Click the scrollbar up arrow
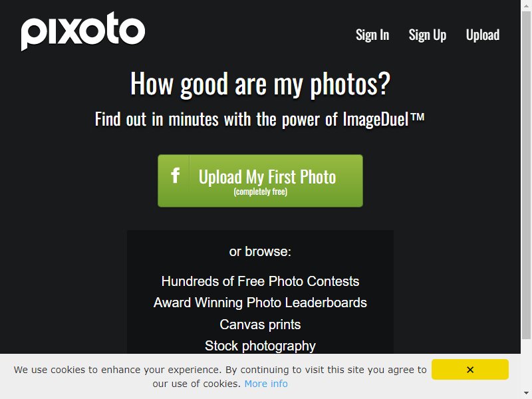The width and height of the screenshot is (532, 399). 526,6
